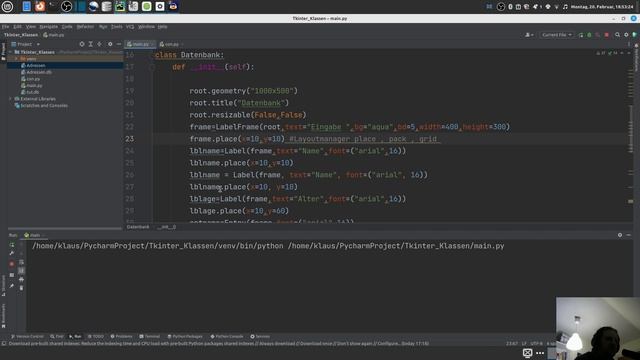Expand External Libraries node
Image resolution: width=640 pixels, height=360 pixels.
click(11, 99)
